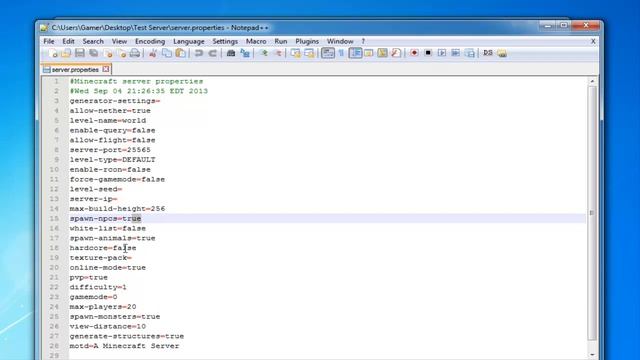Click the last yellow plugin toolbar icon
The height and width of the screenshot is (360, 640).
pyautogui.click(x=502, y=53)
